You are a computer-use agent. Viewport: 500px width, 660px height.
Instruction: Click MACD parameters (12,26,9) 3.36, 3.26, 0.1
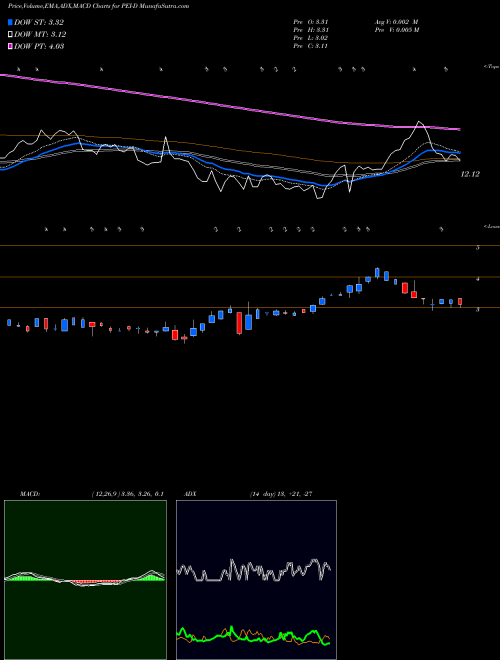tap(128, 494)
